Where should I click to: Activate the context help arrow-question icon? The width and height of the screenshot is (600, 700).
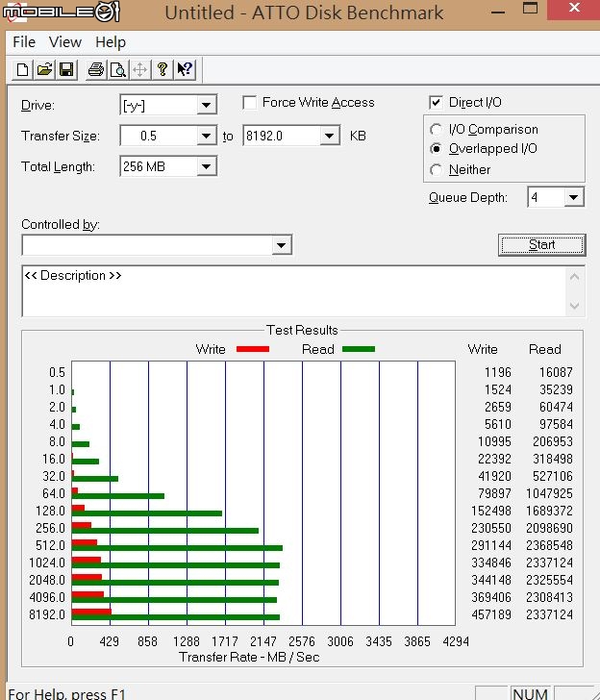(x=185, y=69)
